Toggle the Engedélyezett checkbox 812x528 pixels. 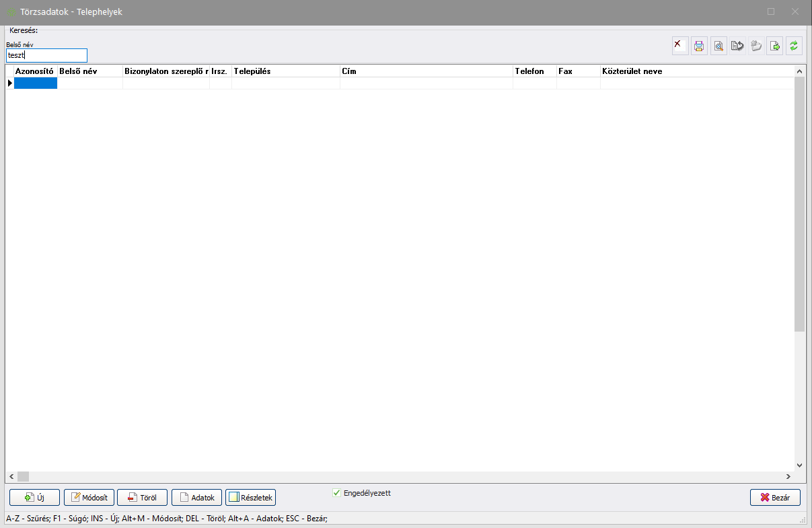tap(337, 493)
